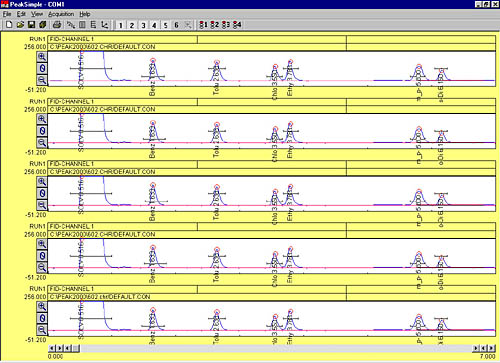Zoom in on the first chromatogram
This screenshot has height=363, width=500.
pos(42,57)
